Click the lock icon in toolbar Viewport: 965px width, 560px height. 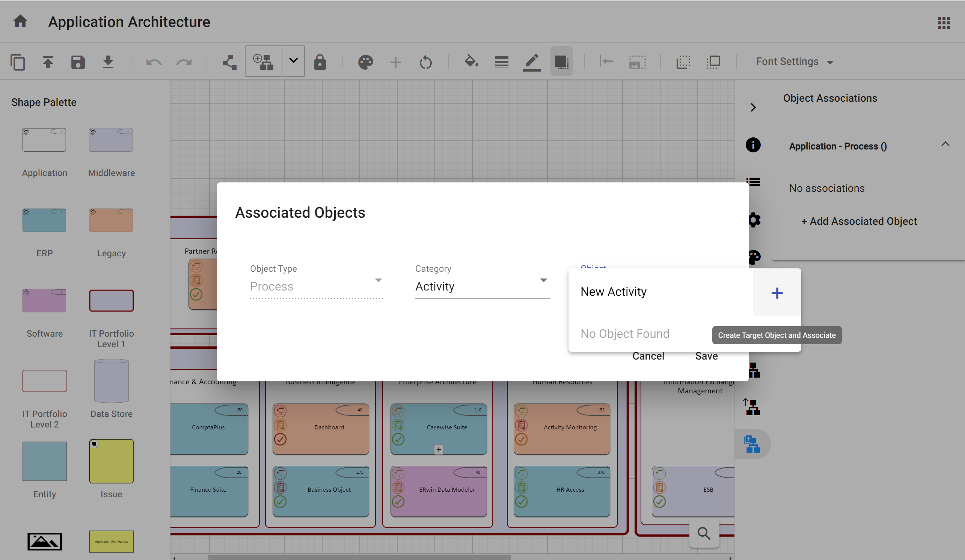[320, 62]
